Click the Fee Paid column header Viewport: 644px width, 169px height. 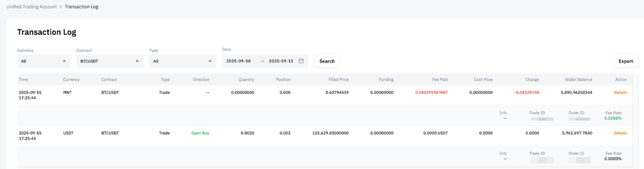coord(440,80)
